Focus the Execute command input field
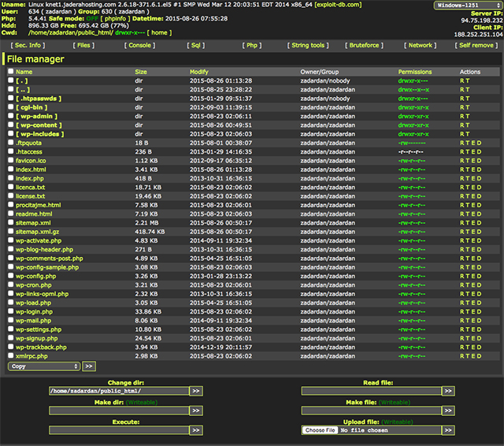The image size is (504, 446). pyautogui.click(x=118, y=430)
